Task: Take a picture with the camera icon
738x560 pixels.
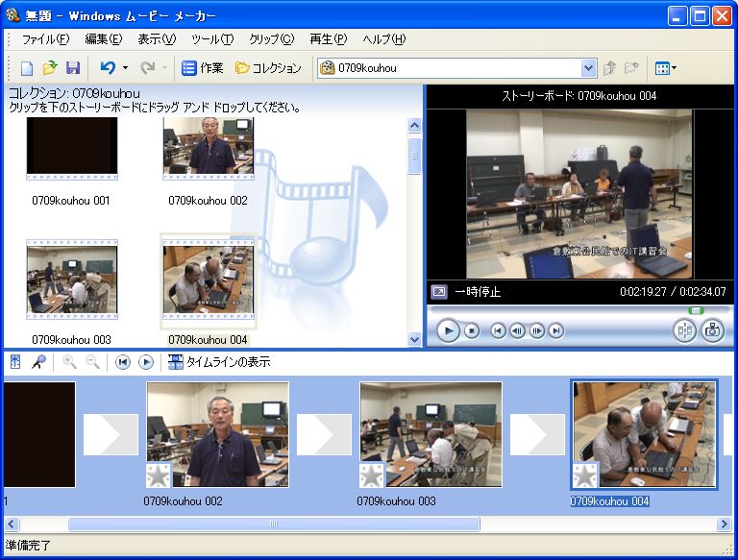Action: click(x=712, y=330)
